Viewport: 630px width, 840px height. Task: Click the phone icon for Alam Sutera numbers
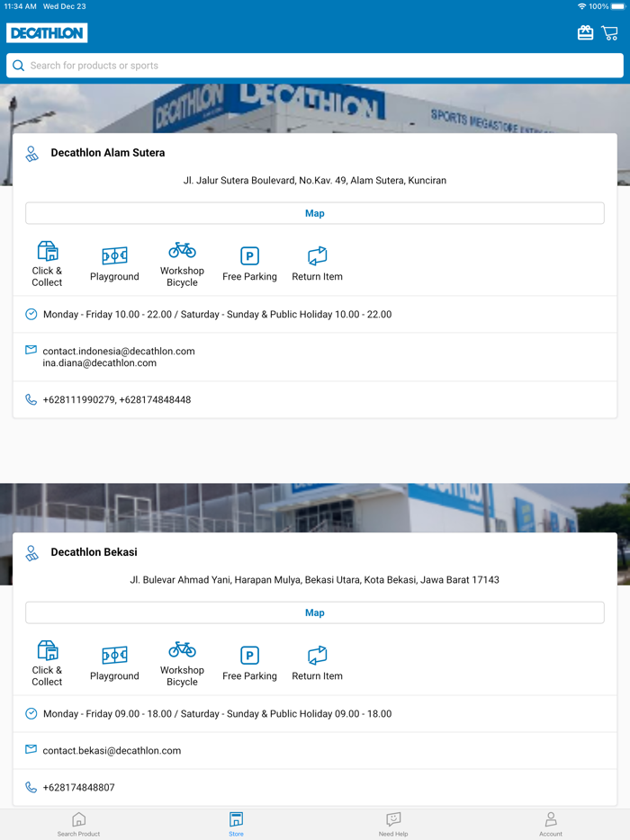[31, 399]
